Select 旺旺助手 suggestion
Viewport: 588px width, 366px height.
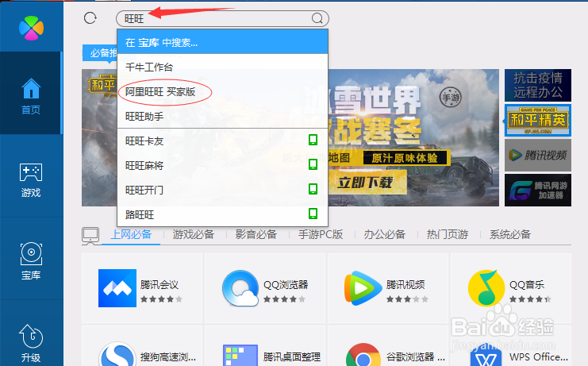(223, 116)
